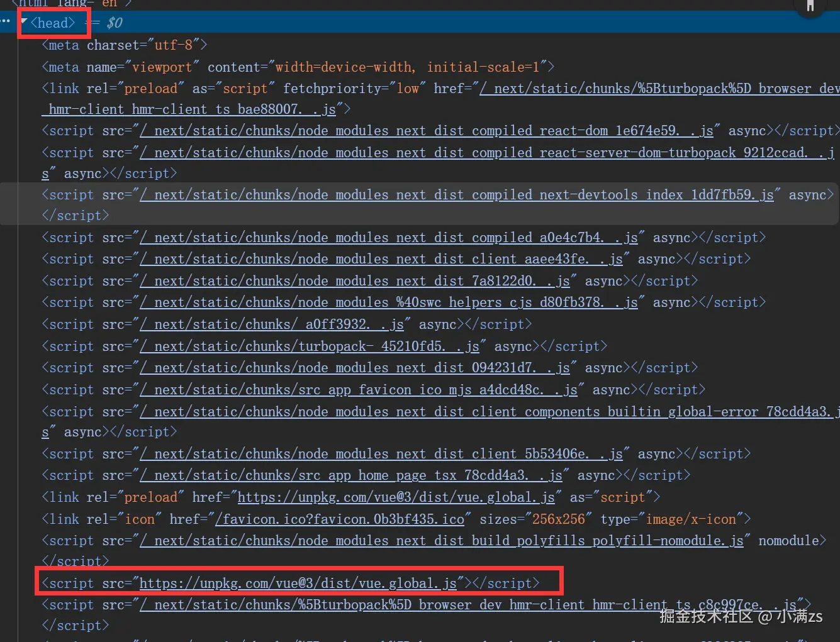Click the $0 console reference marker
Image resolution: width=840 pixels, height=642 pixels.
115,23
